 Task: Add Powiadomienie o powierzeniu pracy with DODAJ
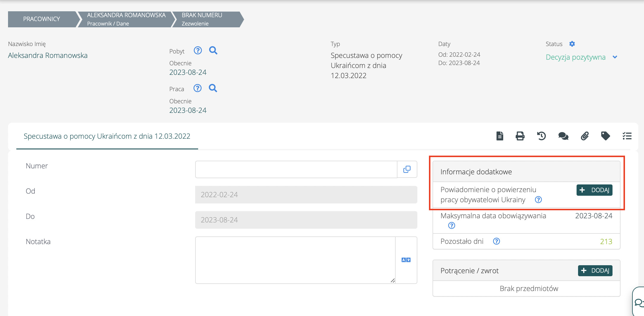click(x=594, y=190)
